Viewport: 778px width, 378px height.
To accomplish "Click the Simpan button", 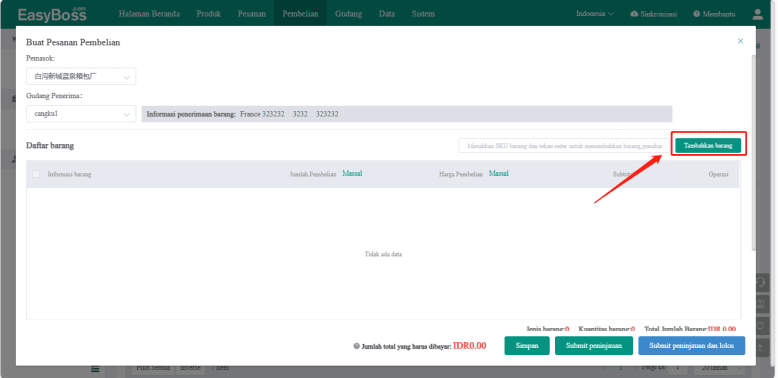I will point(527,346).
